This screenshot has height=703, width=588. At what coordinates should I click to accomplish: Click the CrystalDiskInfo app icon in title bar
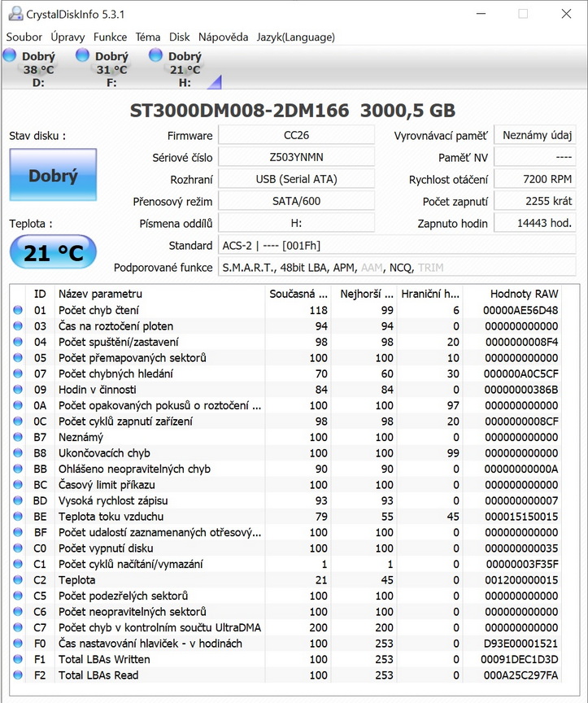click(x=15, y=14)
